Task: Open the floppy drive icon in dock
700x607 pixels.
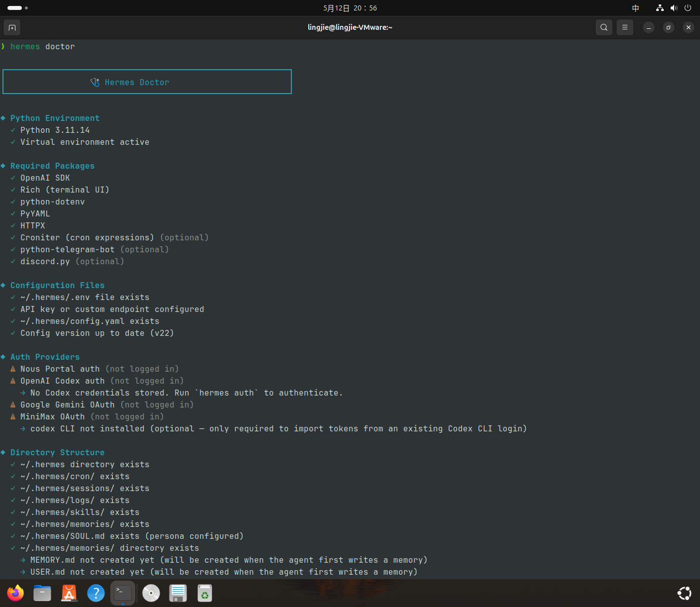Action: tap(178, 593)
